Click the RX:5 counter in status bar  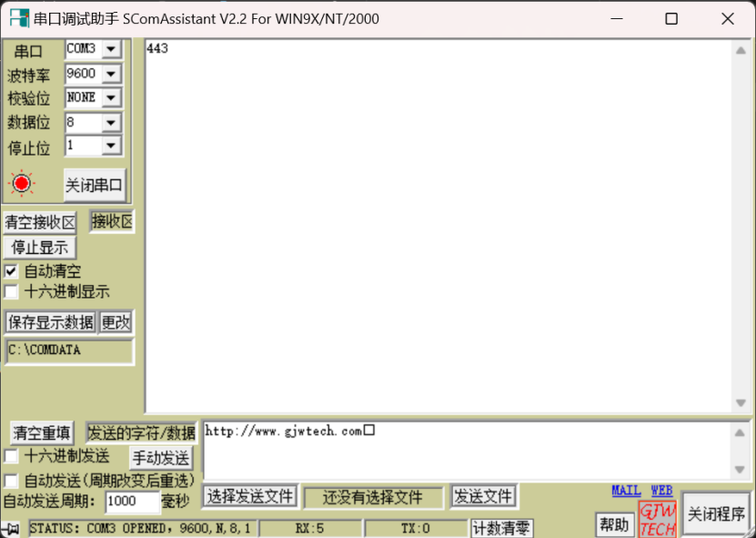(309, 529)
